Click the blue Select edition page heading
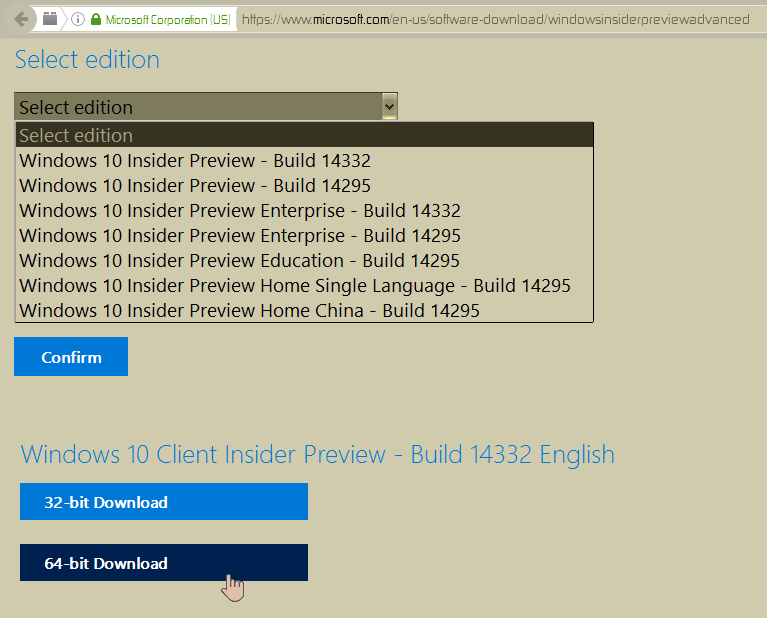Image resolution: width=767 pixels, height=618 pixels. [x=87, y=60]
